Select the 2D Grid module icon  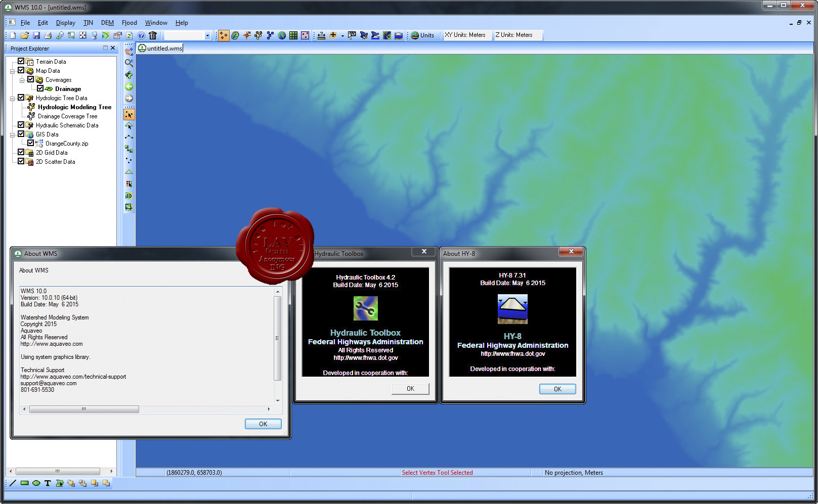[293, 35]
